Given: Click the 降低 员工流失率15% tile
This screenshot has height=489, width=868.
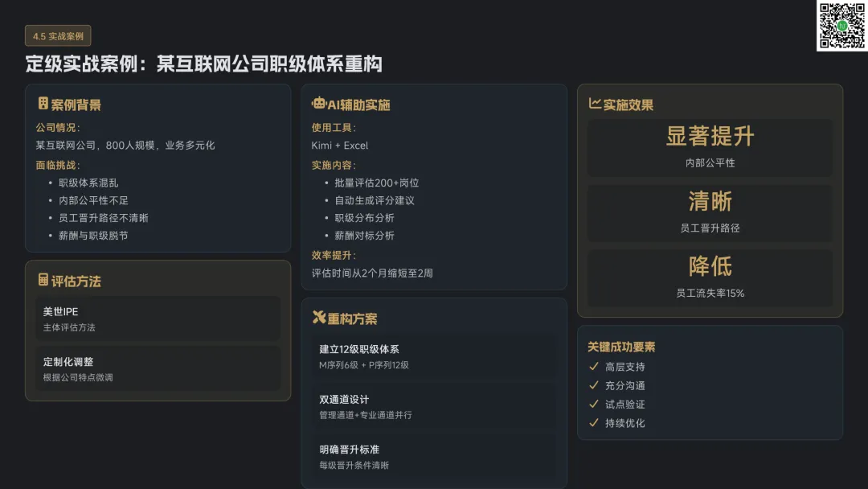Looking at the screenshot, I should pyautogui.click(x=710, y=277).
